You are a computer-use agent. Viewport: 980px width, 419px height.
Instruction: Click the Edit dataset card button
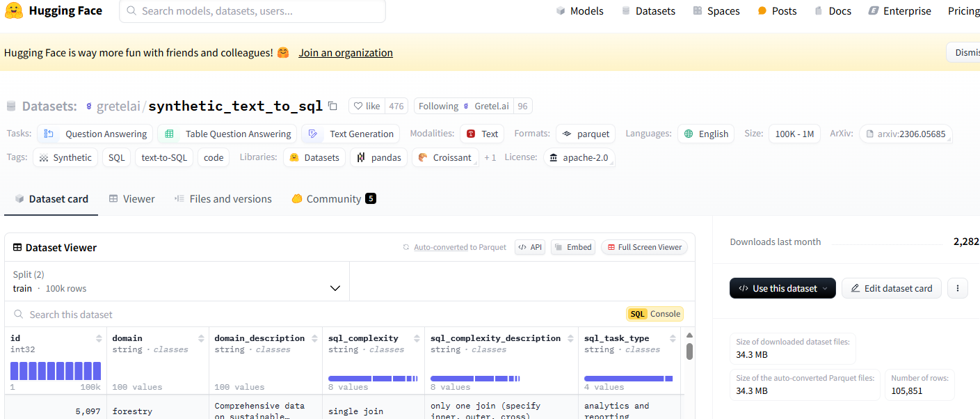(892, 288)
